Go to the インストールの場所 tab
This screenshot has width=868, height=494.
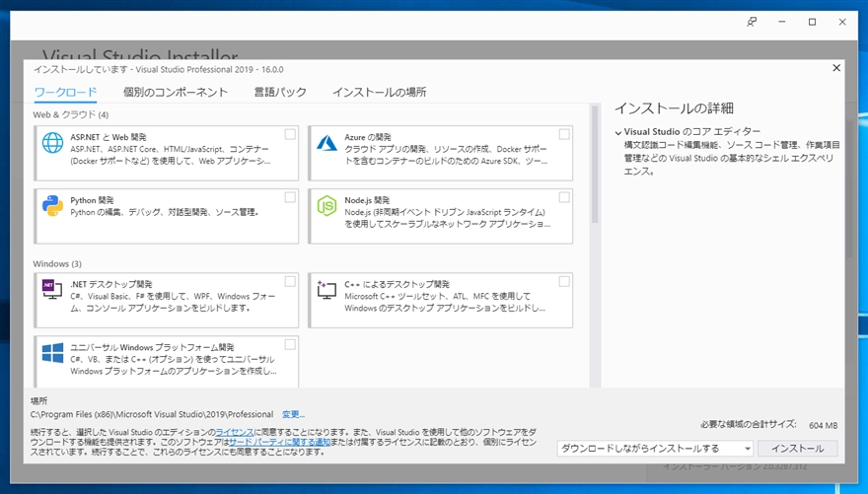coord(379,93)
